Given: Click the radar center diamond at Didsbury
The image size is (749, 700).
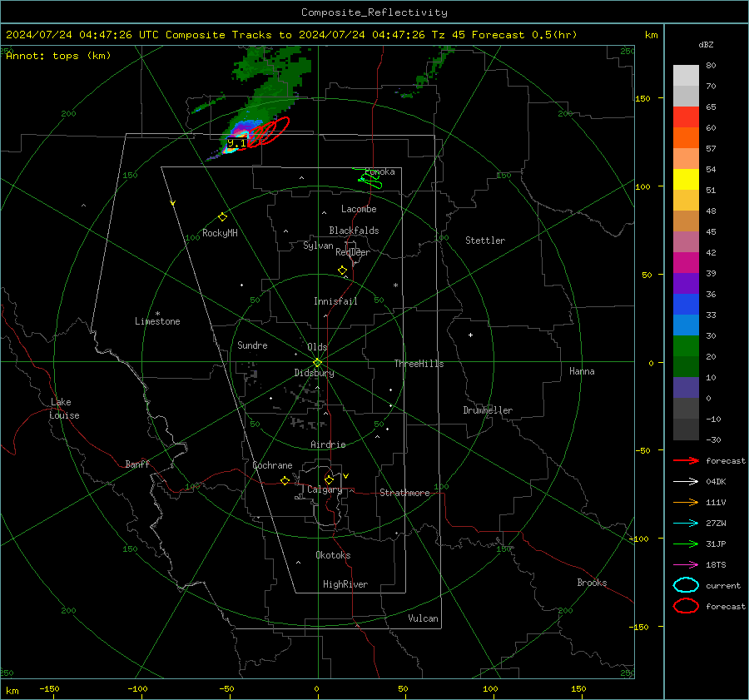Looking at the screenshot, I should [318, 363].
